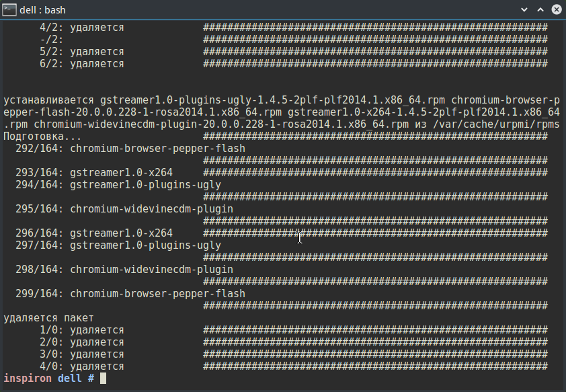Click '296/164: gstreamer1.0-x264' text
Viewport: 566px width, 392px height.
[94, 233]
